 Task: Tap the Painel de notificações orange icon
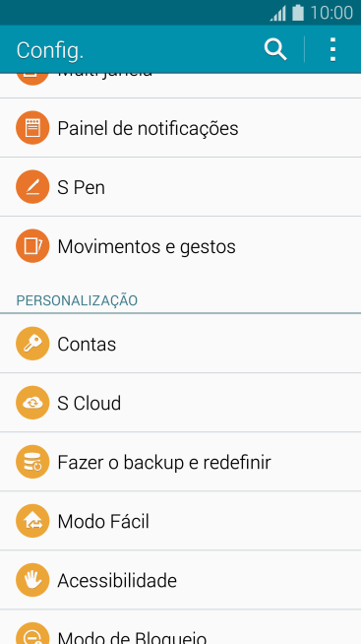pos(32,128)
